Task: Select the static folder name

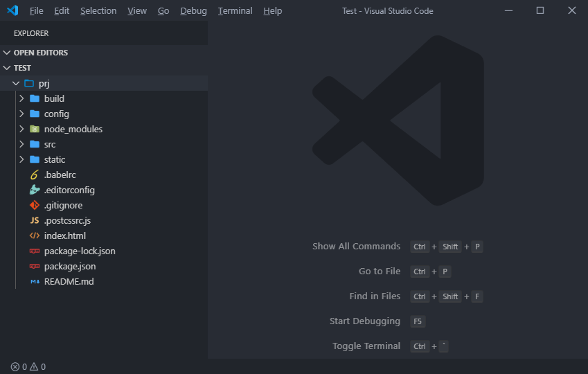Action: pos(55,159)
